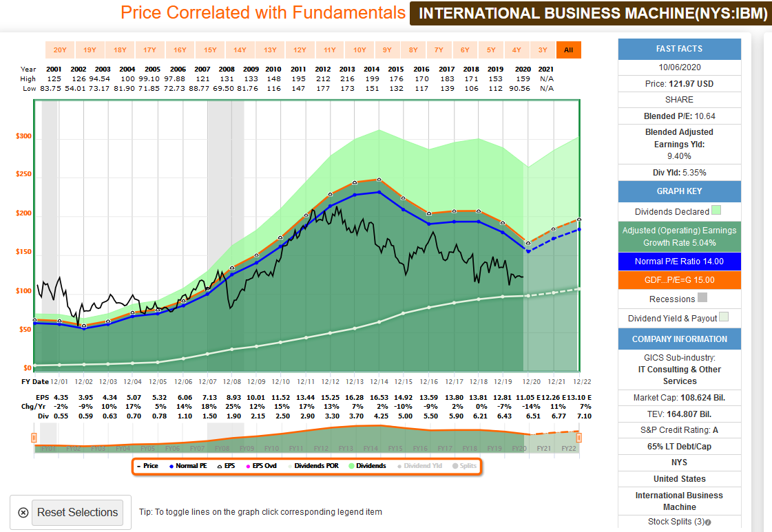
Task: Click the Market Cap: 108.624 Bil. row
Action: pyautogui.click(x=680, y=398)
